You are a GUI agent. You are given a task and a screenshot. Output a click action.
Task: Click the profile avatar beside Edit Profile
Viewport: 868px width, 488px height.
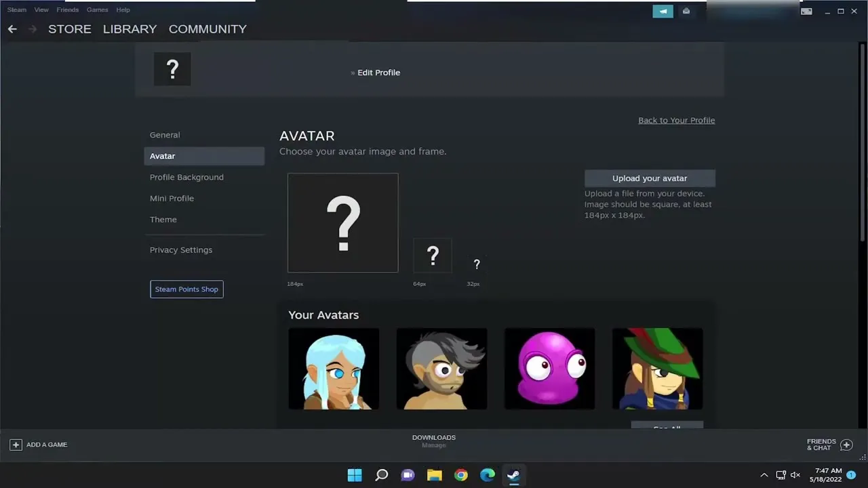(x=172, y=69)
